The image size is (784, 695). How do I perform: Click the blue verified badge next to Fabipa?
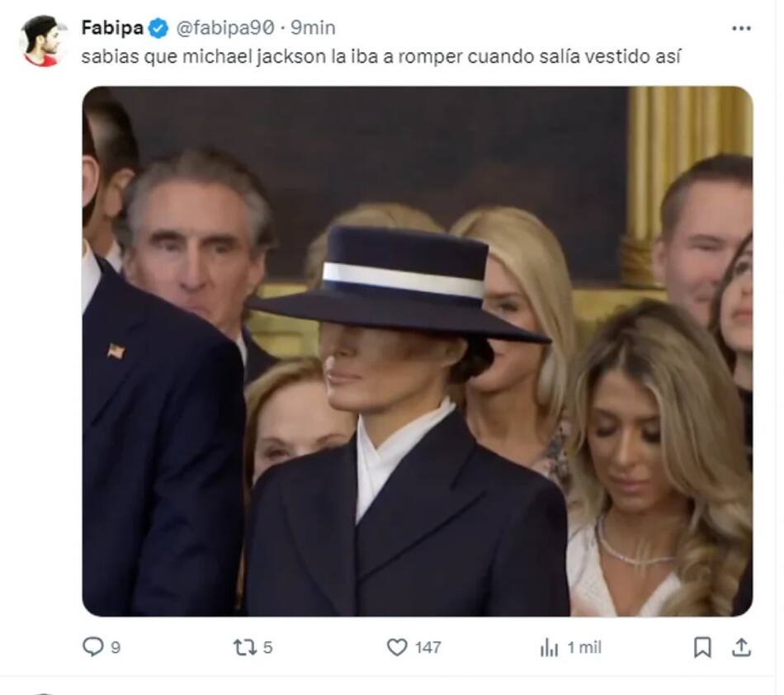[158, 28]
